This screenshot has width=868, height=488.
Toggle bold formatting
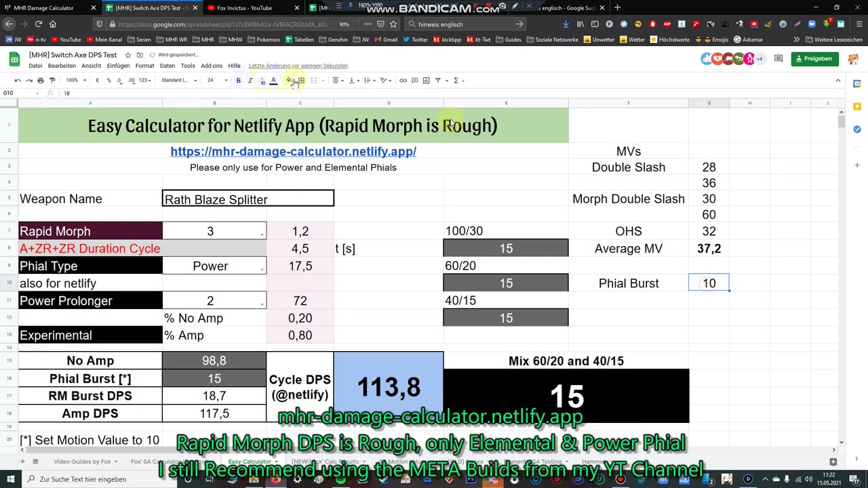pos(238,81)
